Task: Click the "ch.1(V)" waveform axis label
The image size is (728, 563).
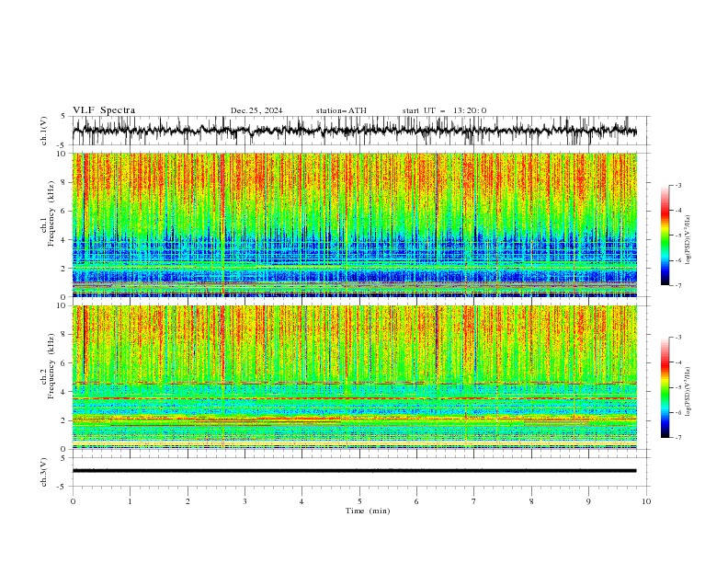Action: pyautogui.click(x=44, y=131)
